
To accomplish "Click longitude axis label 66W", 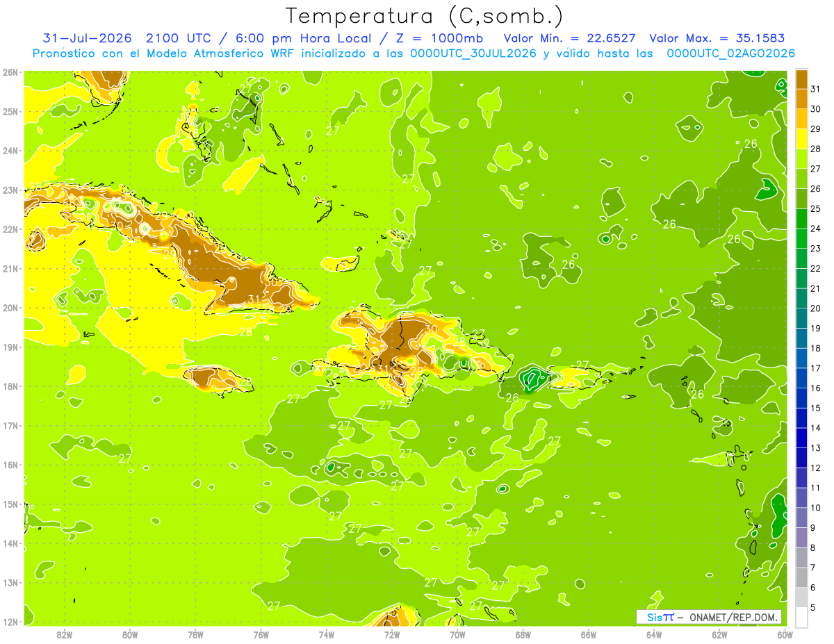I will [589, 634].
